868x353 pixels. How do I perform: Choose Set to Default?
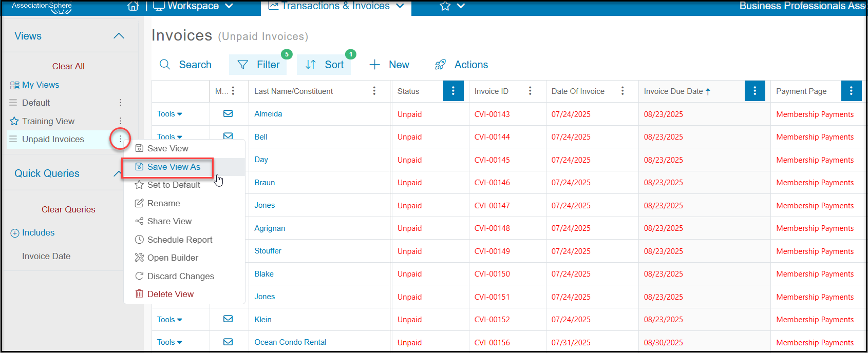coord(174,185)
